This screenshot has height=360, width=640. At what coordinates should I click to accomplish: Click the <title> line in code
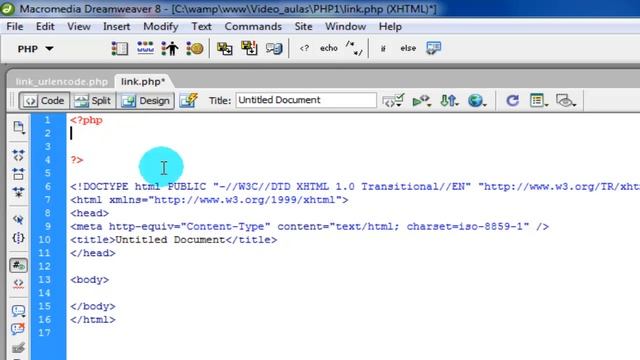[x=173, y=240]
